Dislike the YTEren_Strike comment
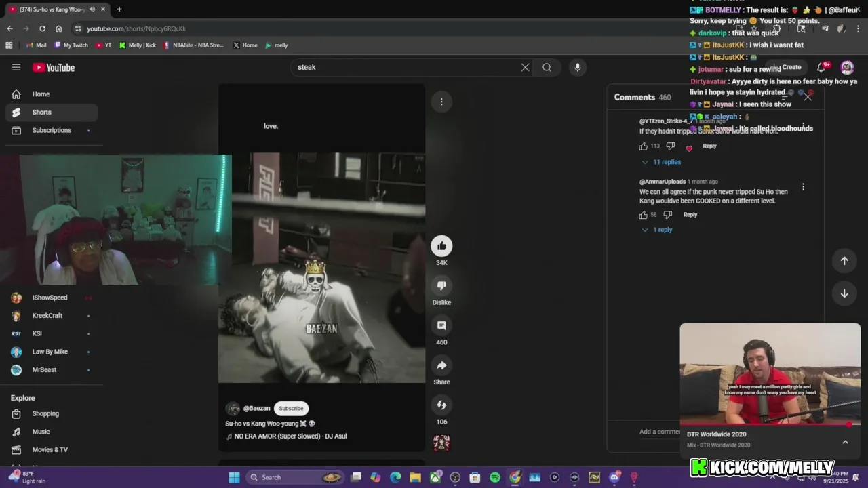This screenshot has width=868, height=488. point(670,146)
